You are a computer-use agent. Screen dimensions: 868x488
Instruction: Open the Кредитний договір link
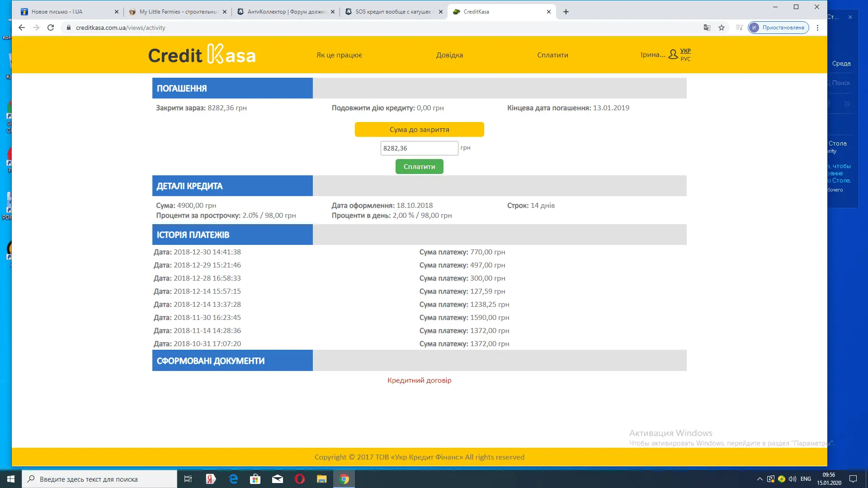[x=419, y=380]
